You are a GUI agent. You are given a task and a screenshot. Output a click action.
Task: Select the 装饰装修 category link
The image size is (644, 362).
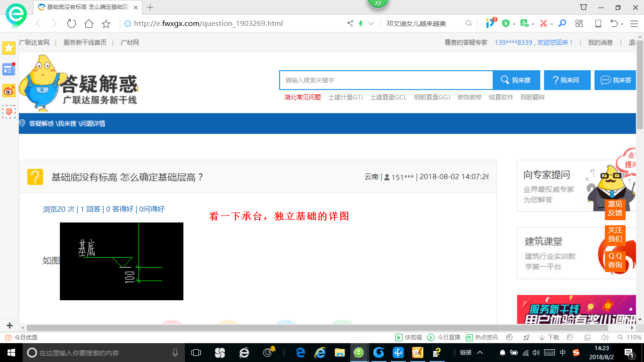click(470, 97)
